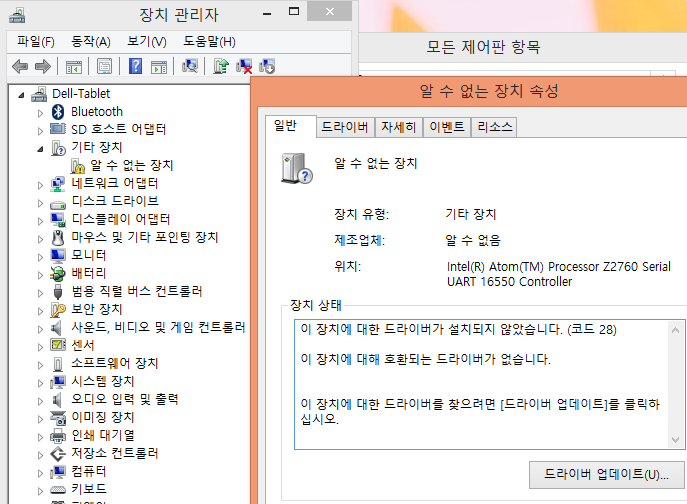Expand the 사운드, 비디오 및 게임 컨트롤러 arrow

point(40,329)
